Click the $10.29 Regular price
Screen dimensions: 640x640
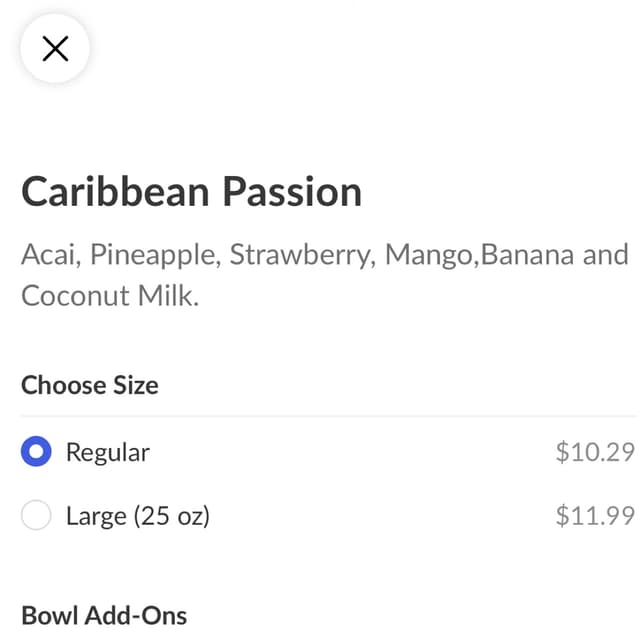click(595, 452)
